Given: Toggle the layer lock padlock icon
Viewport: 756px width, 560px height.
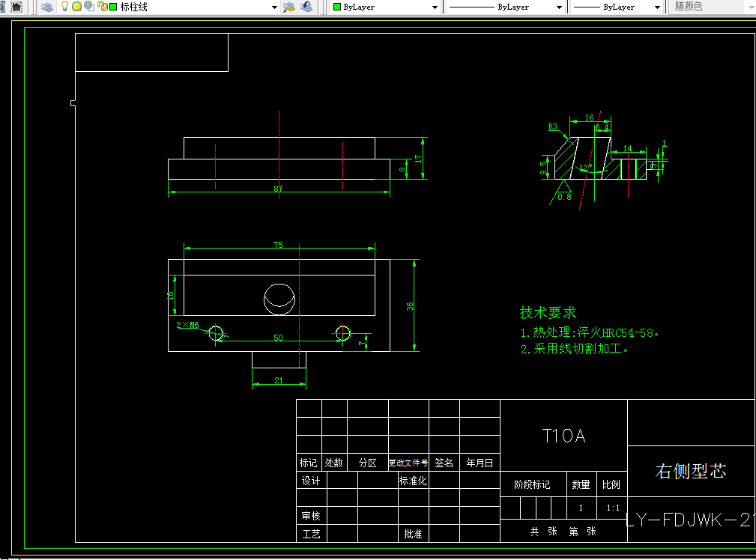Looking at the screenshot, I should click(x=102, y=6).
